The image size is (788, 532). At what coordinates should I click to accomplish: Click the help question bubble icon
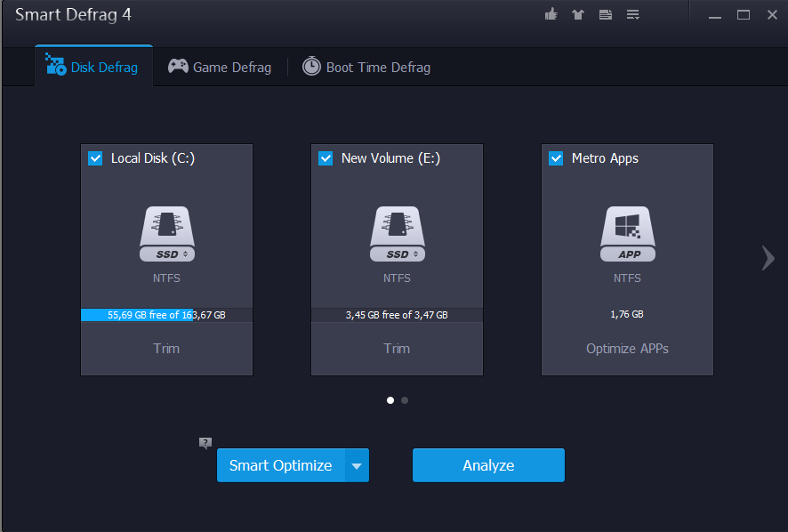coord(205,443)
